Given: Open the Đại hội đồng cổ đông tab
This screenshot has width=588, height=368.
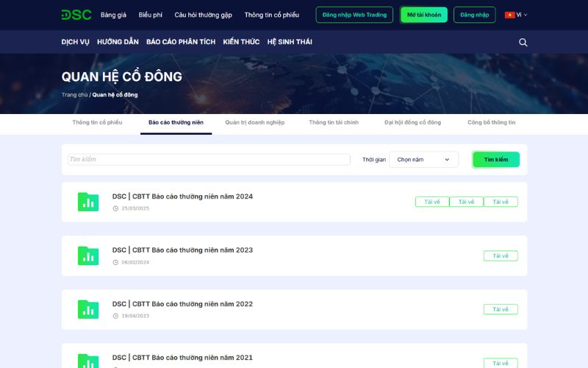Looking at the screenshot, I should 412,122.
